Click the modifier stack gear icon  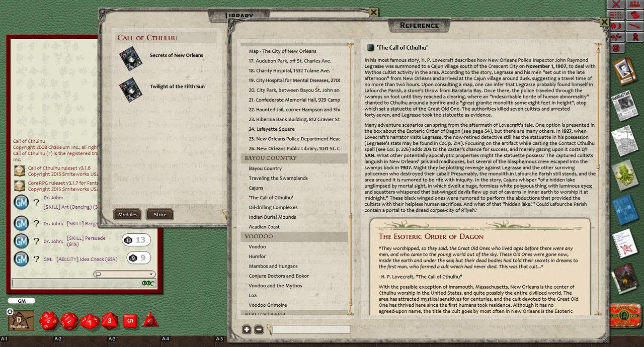[x=10, y=312]
